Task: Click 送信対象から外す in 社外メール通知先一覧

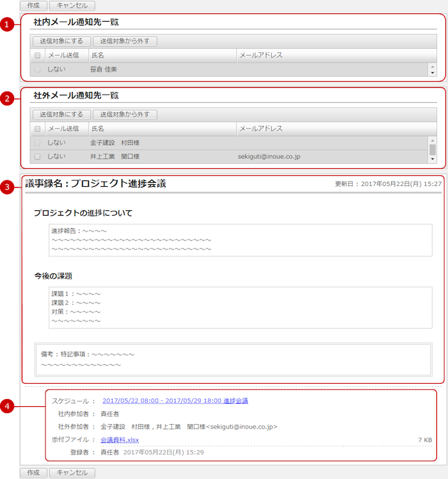Action: point(125,115)
